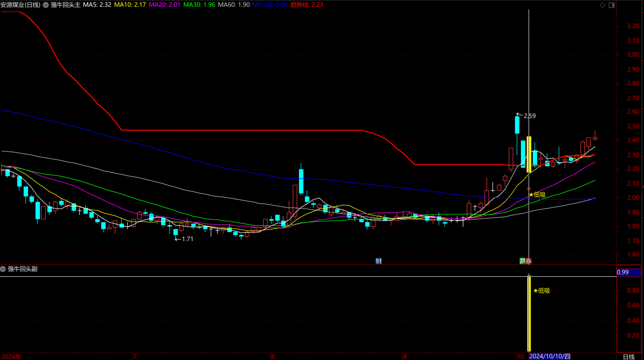Click the 2.59 high price label

tap(529, 116)
